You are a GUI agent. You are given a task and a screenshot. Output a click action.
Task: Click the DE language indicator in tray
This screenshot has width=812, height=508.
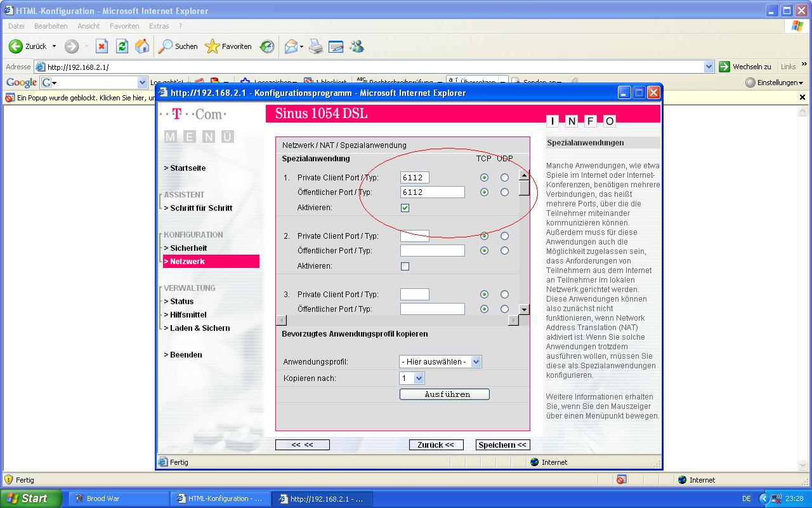pyautogui.click(x=747, y=498)
